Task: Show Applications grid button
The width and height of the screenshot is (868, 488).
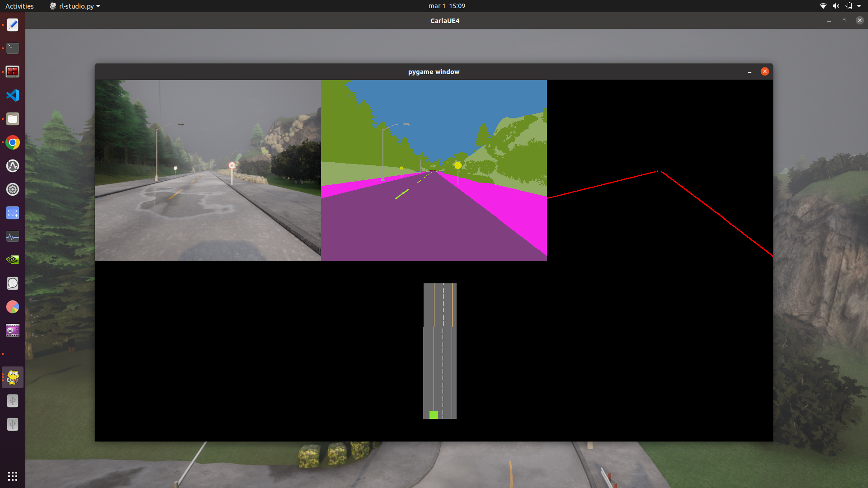Action: 13,476
